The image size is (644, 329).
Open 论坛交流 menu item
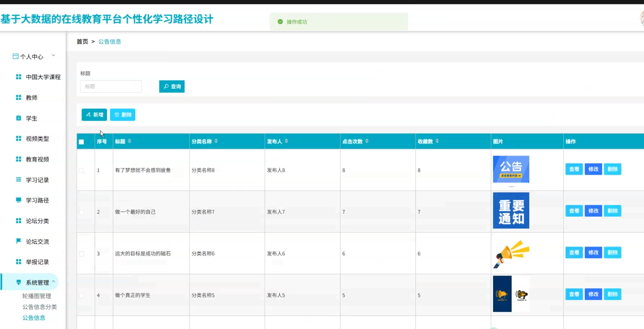(37, 241)
